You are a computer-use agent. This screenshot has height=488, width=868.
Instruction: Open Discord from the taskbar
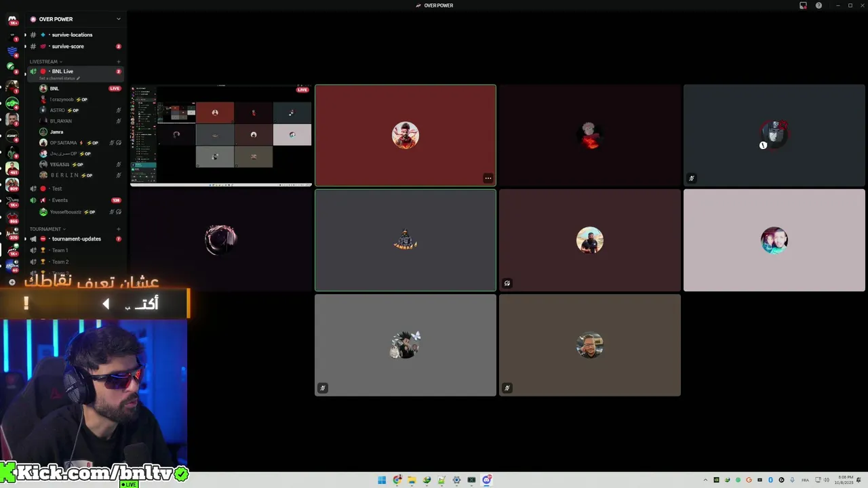486,480
